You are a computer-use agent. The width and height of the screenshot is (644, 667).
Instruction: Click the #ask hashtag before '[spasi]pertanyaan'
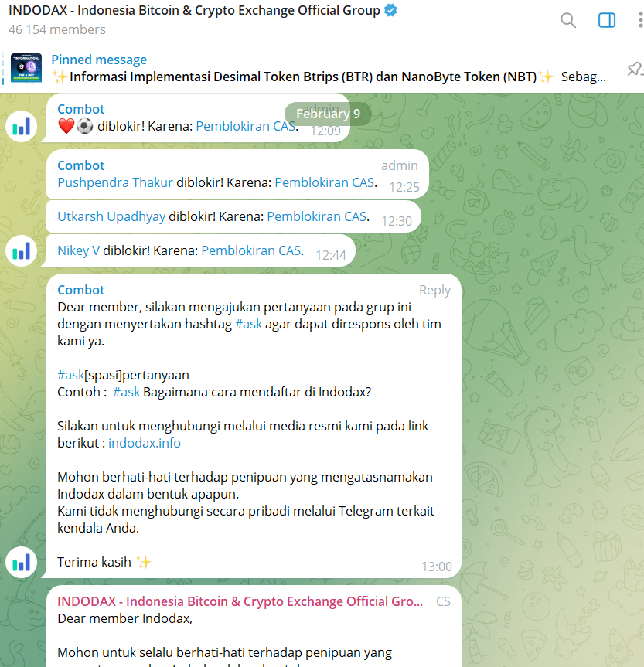70,375
